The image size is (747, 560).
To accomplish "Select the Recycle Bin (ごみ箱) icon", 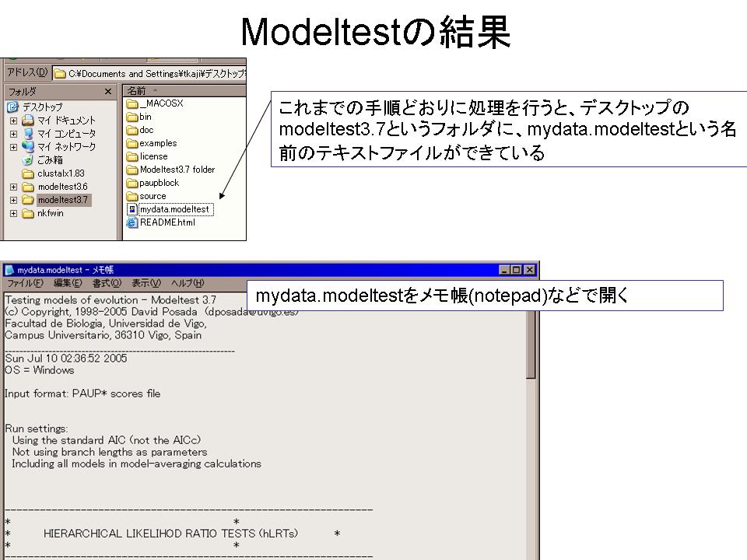I will [28, 159].
